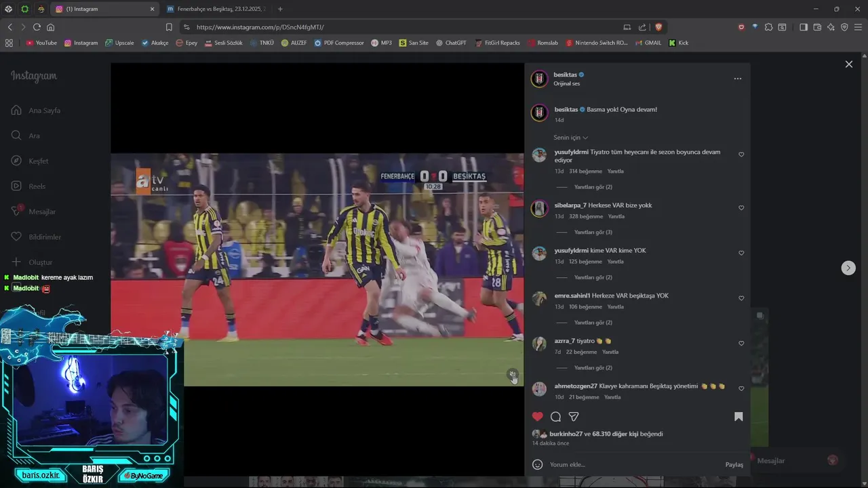Open besiktas profile from post header
This screenshot has width=868, height=488.
(565, 75)
